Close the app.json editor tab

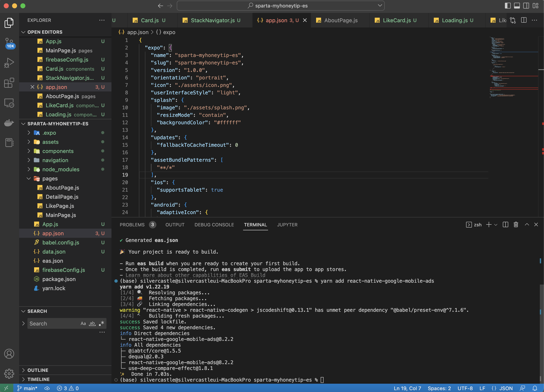pos(305,20)
